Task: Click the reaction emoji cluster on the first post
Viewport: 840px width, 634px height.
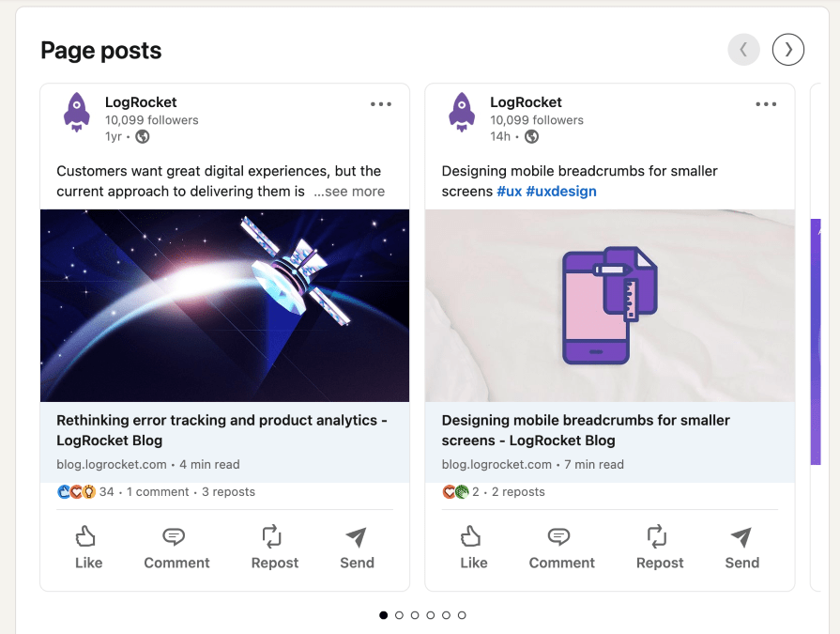Action: pos(77,490)
